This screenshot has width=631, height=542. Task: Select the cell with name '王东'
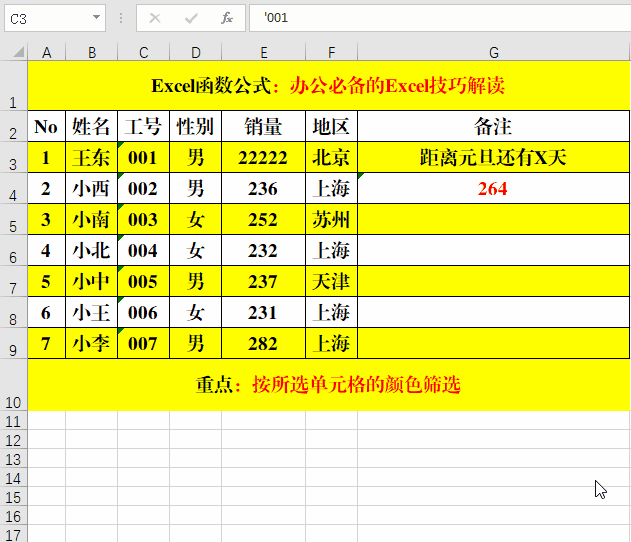pos(91,157)
